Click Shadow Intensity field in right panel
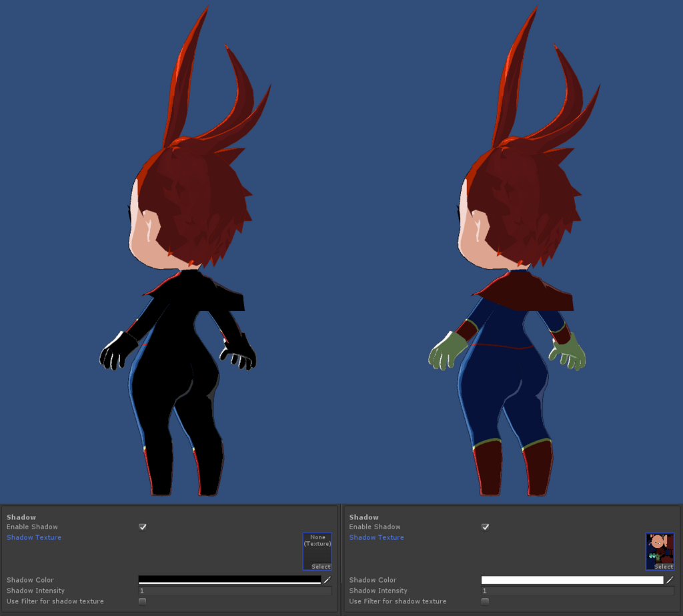This screenshot has width=683, height=616. (578, 591)
